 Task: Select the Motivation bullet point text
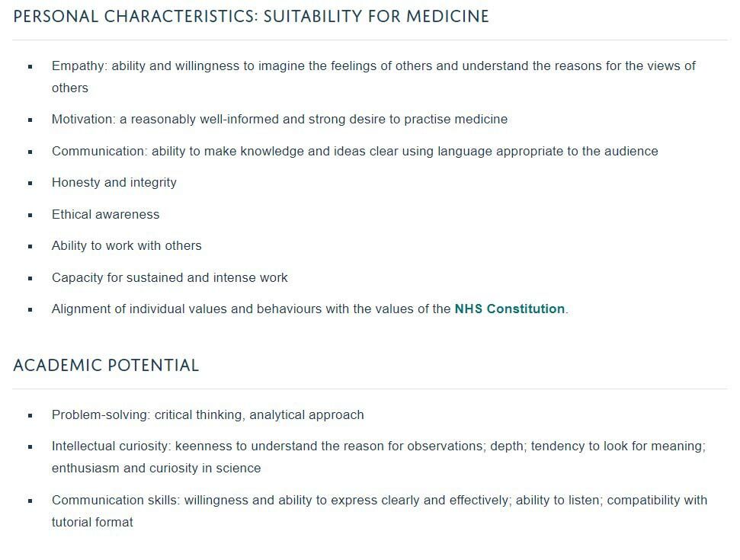[x=279, y=120]
